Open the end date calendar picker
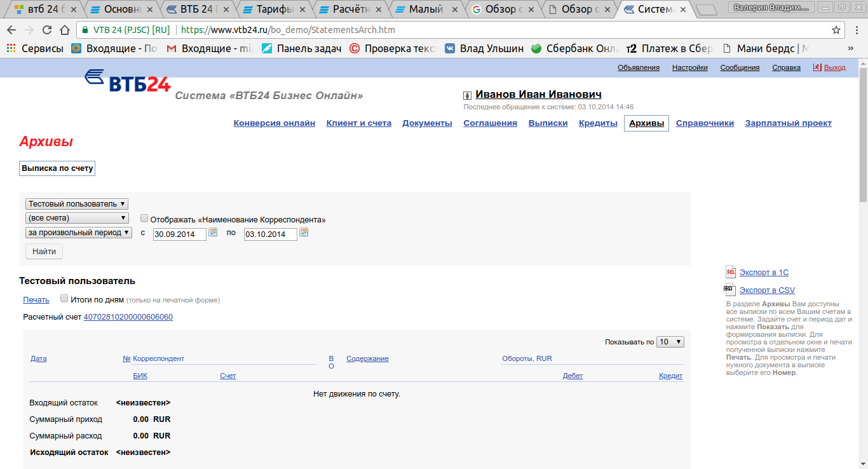This screenshot has height=469, width=868. [304, 233]
